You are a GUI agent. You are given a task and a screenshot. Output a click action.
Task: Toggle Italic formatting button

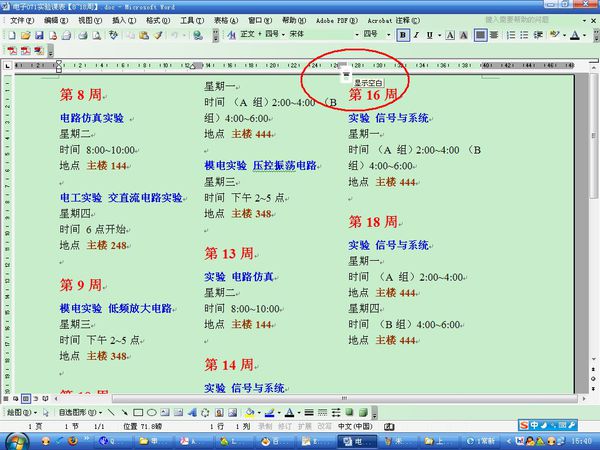[416, 35]
